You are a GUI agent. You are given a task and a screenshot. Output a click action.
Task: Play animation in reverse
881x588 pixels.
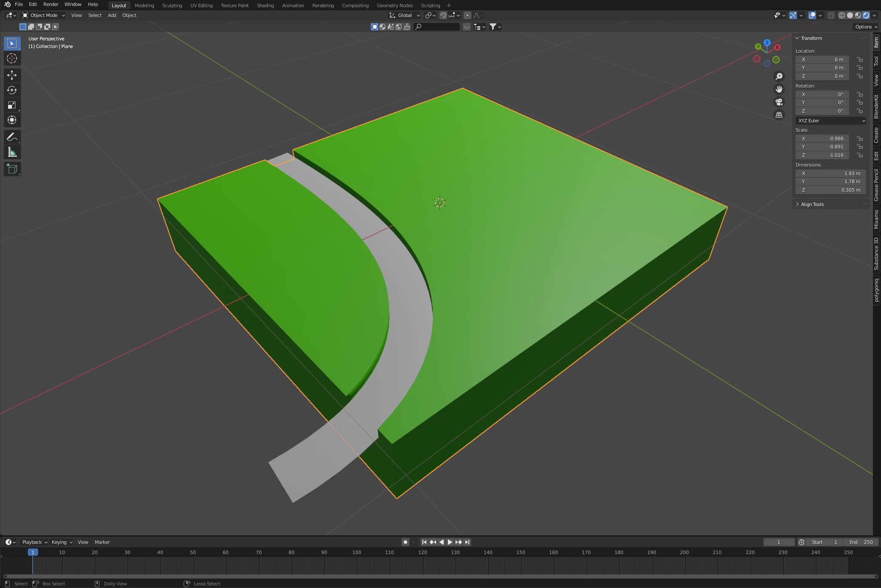[441, 542]
